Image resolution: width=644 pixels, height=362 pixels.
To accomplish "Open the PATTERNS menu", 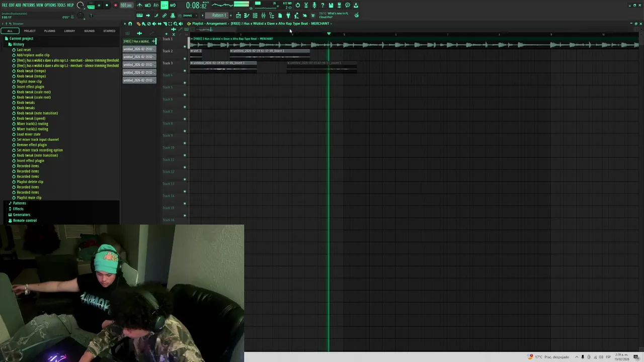I will 29,5.
